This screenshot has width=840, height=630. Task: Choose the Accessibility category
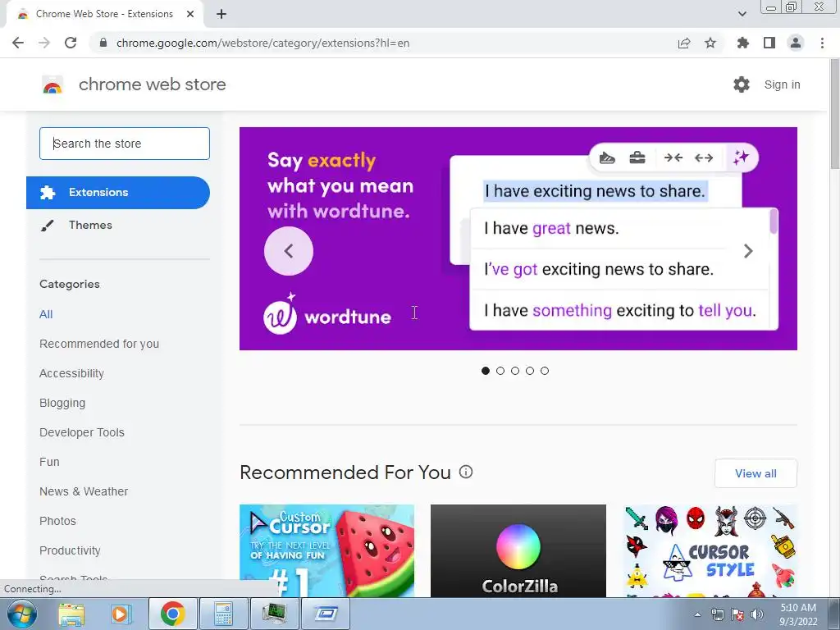[x=72, y=373]
